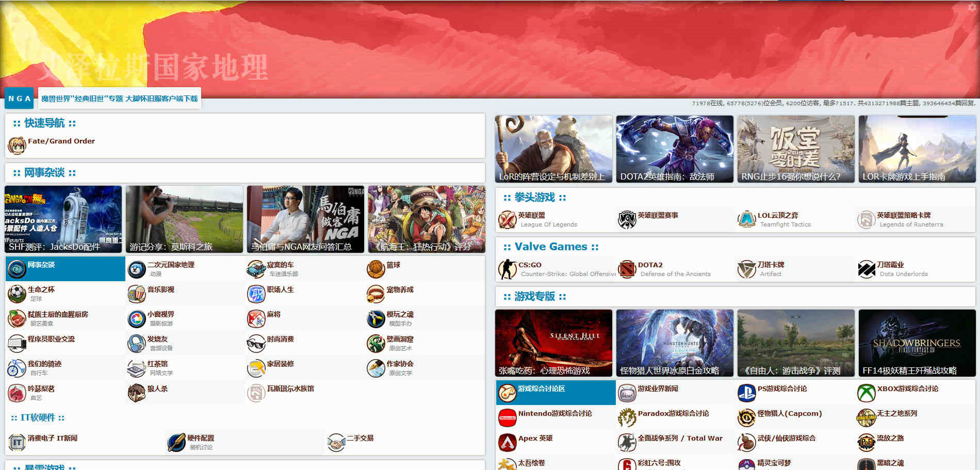Click the 狼人杀 forum icon
980x470 pixels.
coord(137,393)
